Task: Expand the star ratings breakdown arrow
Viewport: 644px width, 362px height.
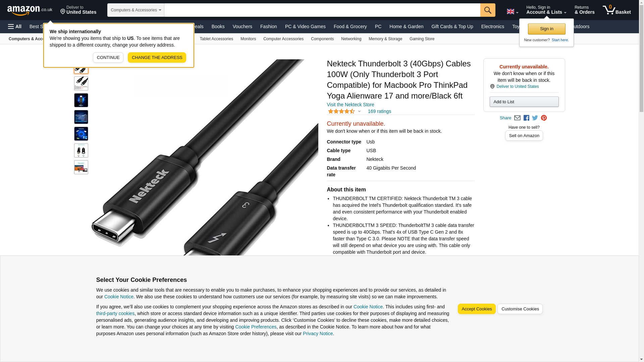Action: [359, 111]
